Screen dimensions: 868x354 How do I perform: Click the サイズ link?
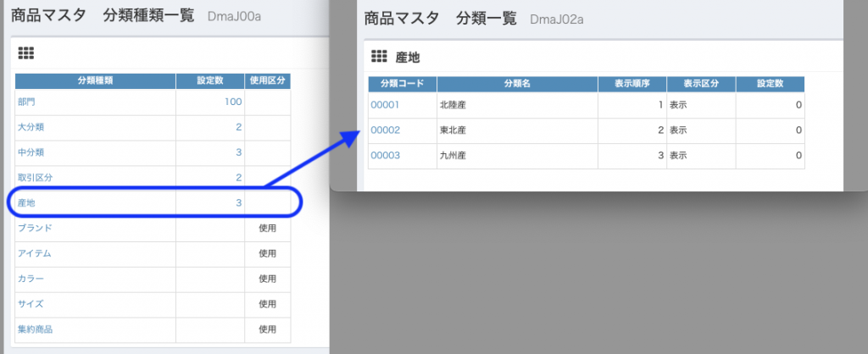pyautogui.click(x=31, y=303)
